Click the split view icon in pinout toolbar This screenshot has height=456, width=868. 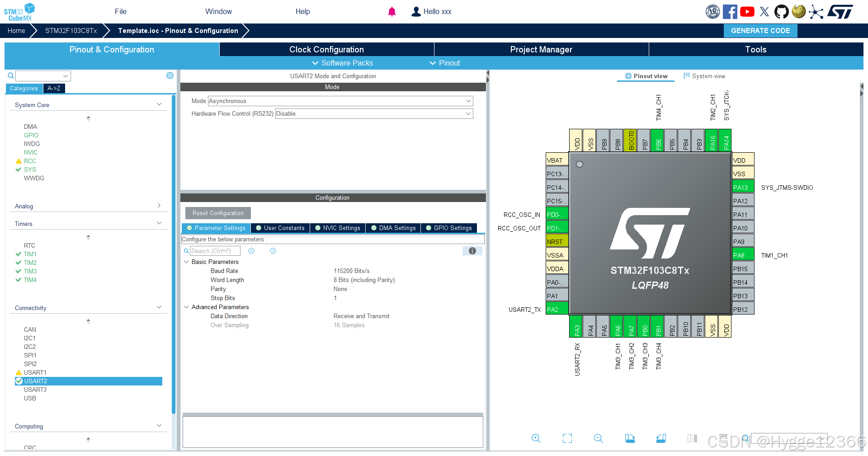tap(692, 438)
